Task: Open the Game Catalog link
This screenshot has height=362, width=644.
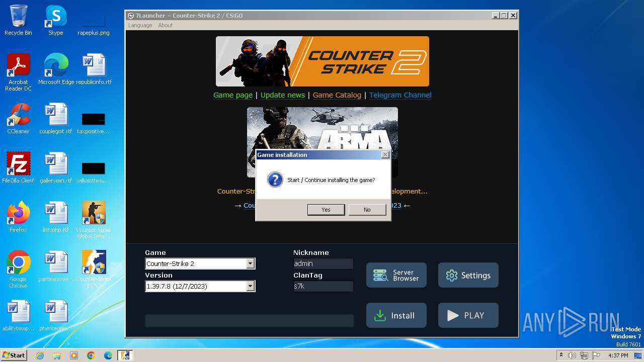Action: coord(337,95)
